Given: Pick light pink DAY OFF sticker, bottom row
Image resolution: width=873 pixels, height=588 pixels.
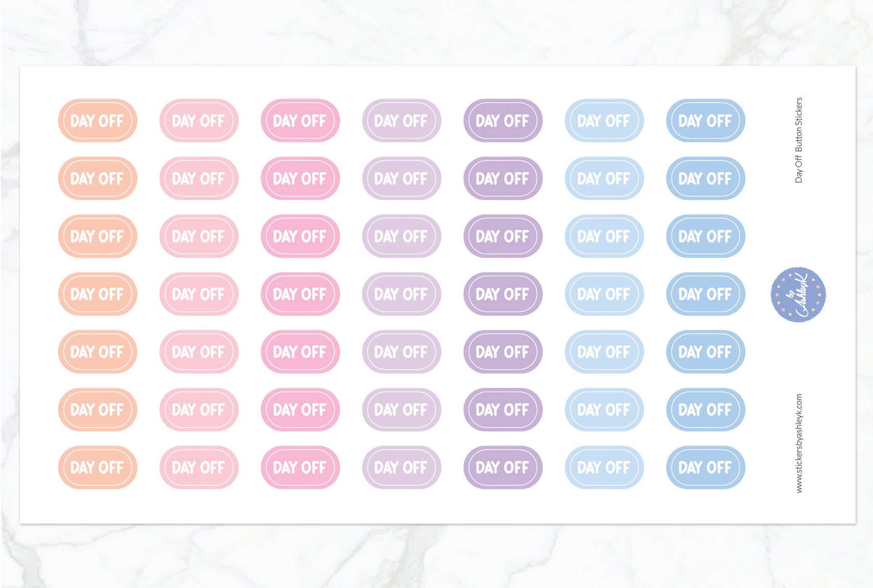Looking at the screenshot, I should 199,467.
